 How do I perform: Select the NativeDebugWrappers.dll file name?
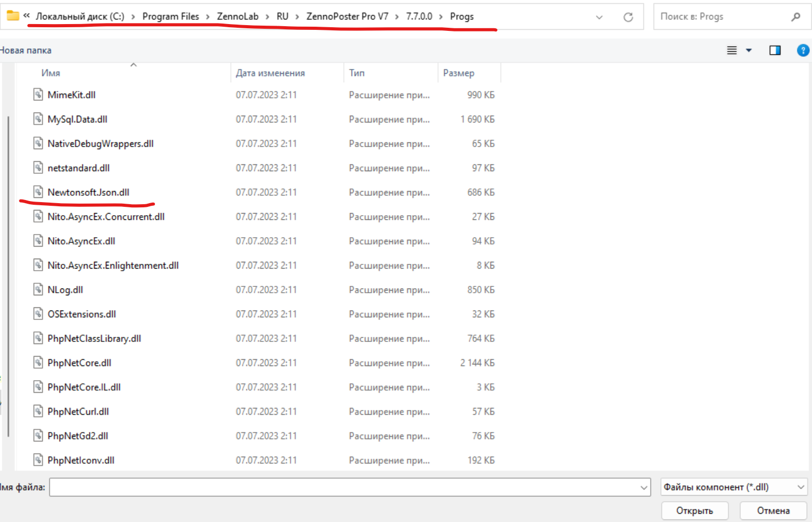[x=100, y=143]
